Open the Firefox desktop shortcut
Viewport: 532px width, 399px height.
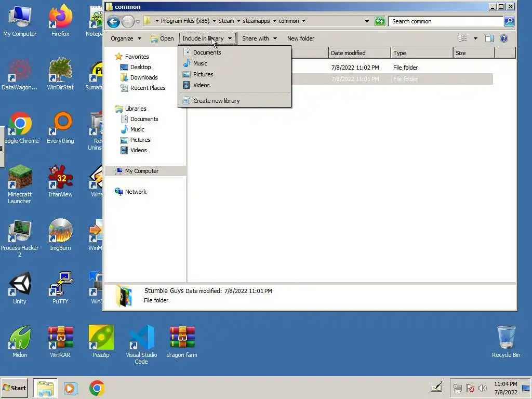pyautogui.click(x=60, y=21)
